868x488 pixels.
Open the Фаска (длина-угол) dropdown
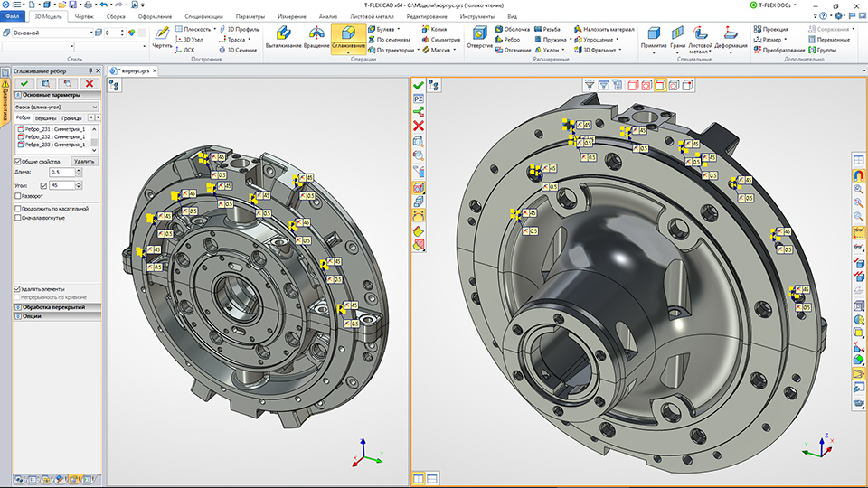[x=56, y=107]
